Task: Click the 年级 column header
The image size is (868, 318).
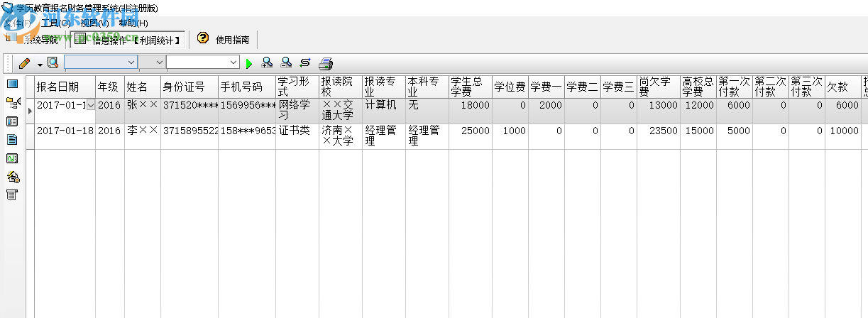Action: click(109, 87)
